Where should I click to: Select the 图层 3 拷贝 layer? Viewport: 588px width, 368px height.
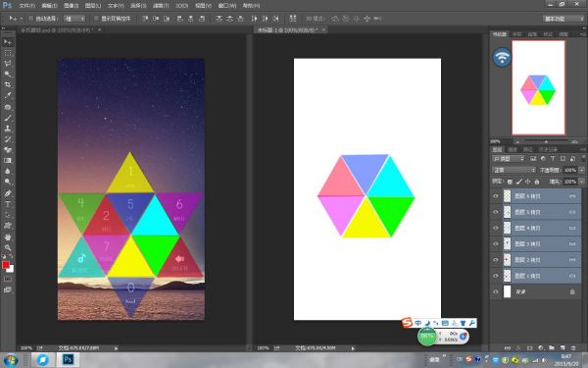[536, 243]
